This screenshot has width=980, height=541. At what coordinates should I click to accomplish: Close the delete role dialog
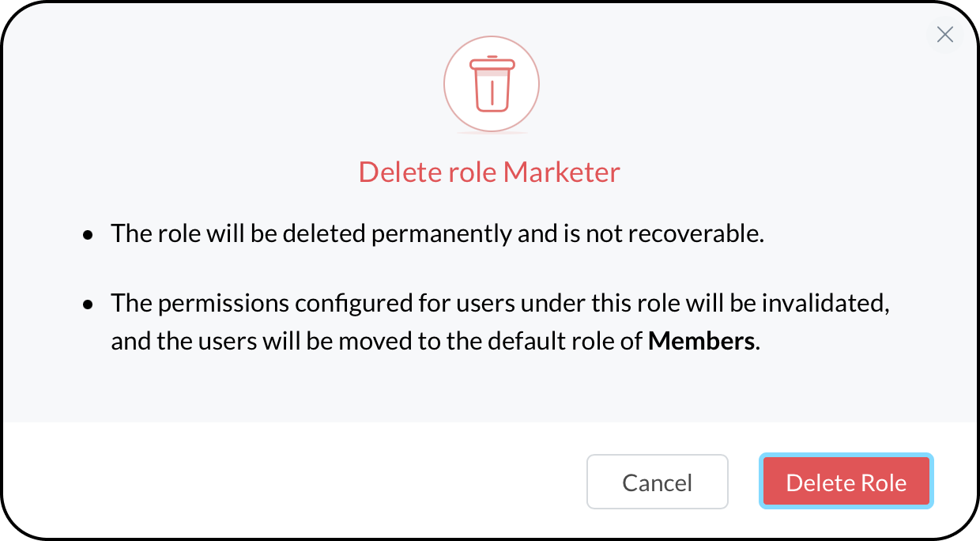[x=944, y=34]
